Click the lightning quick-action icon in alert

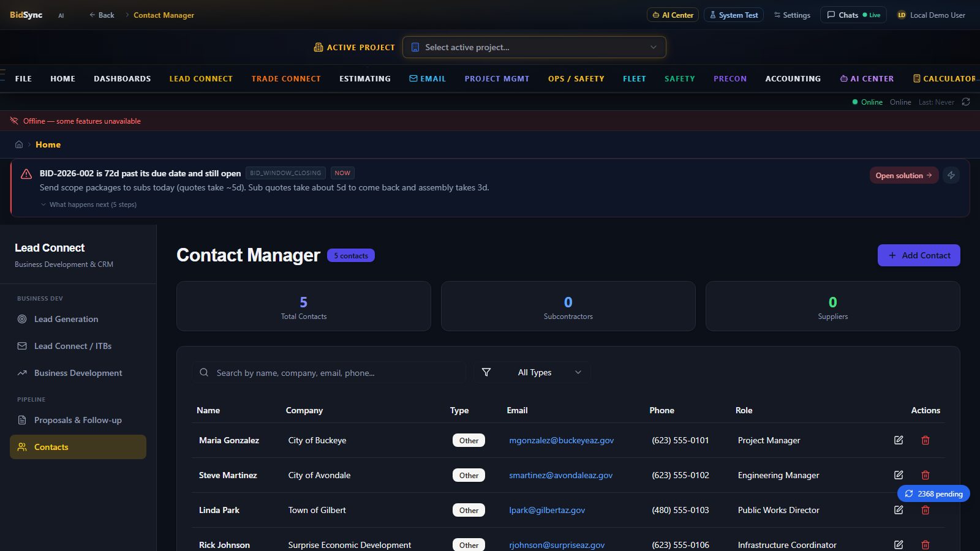coord(951,175)
